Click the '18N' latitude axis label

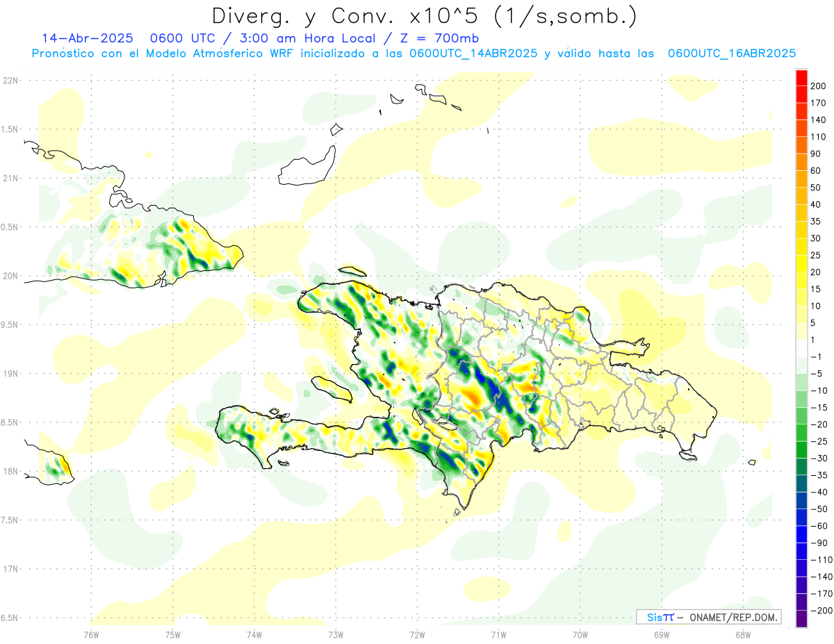(11, 471)
